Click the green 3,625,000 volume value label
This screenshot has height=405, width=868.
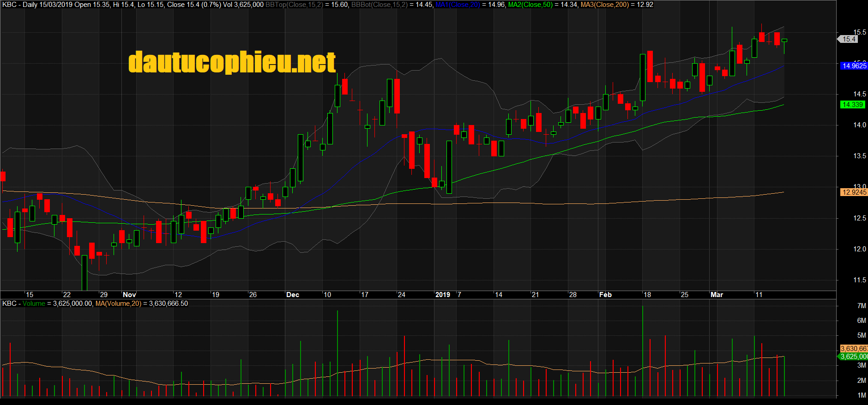854,357
